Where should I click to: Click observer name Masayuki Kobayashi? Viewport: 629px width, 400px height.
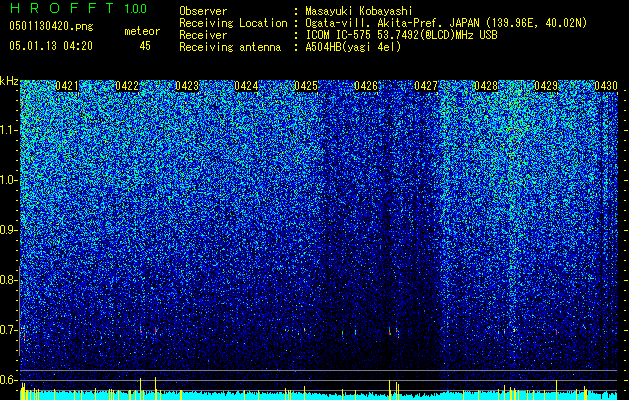pos(359,11)
